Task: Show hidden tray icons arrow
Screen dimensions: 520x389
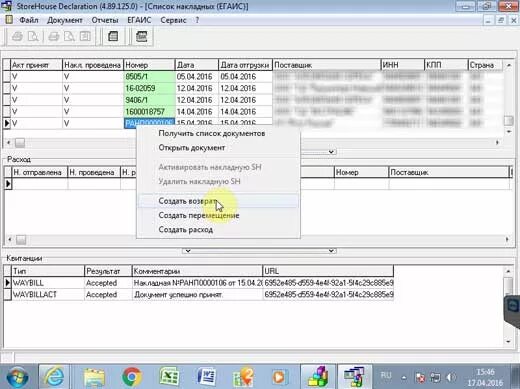Action: point(404,378)
